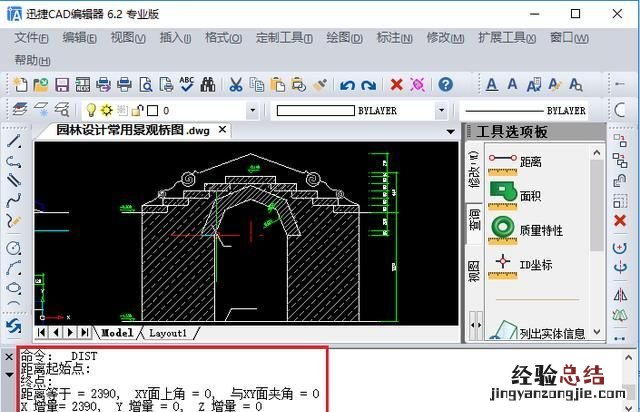Select the 修改 palette side tab
This screenshot has height=412, width=640.
(x=474, y=169)
